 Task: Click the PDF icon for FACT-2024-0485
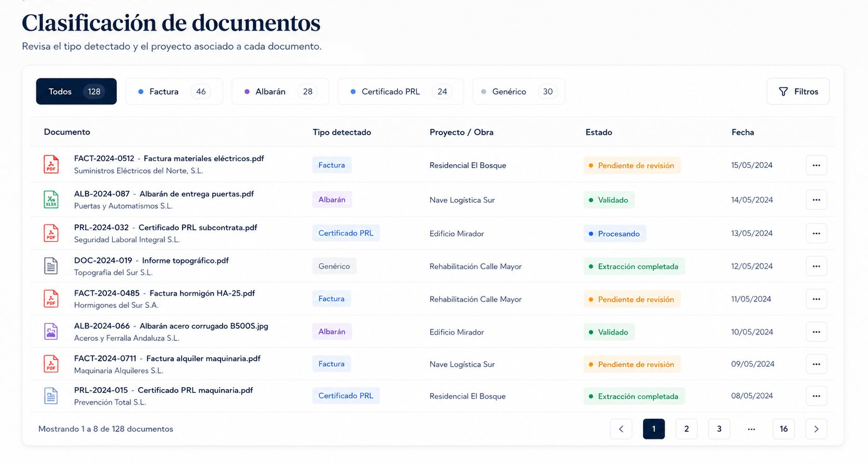pos(51,299)
